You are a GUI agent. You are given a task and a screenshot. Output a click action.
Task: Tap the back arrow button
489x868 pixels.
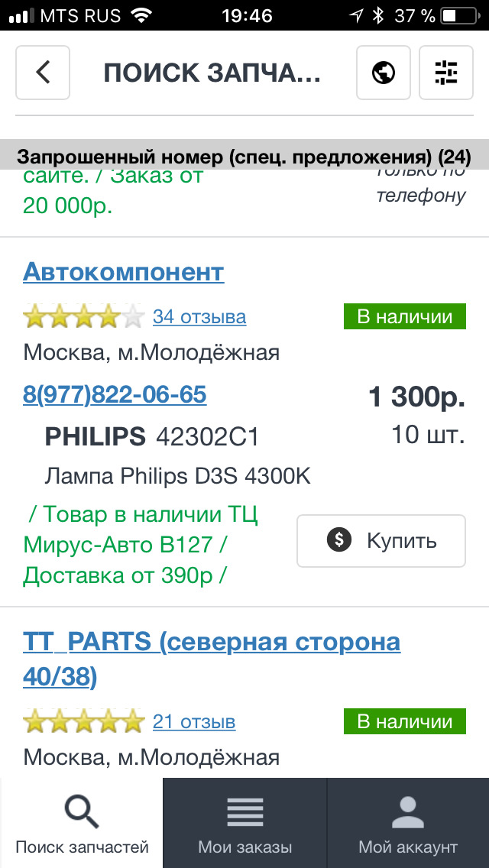43,73
